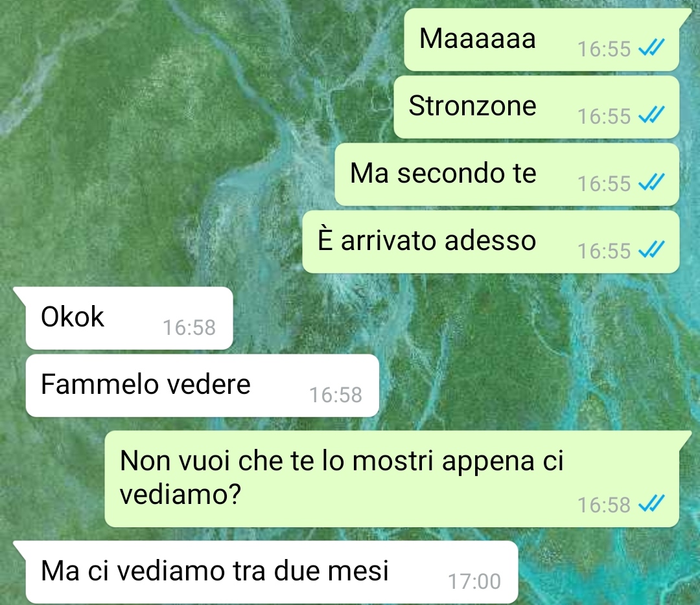The width and height of the screenshot is (700, 605).
Task: Tap the blue ticks on 'Ma secondo te'
Action: coord(651,182)
